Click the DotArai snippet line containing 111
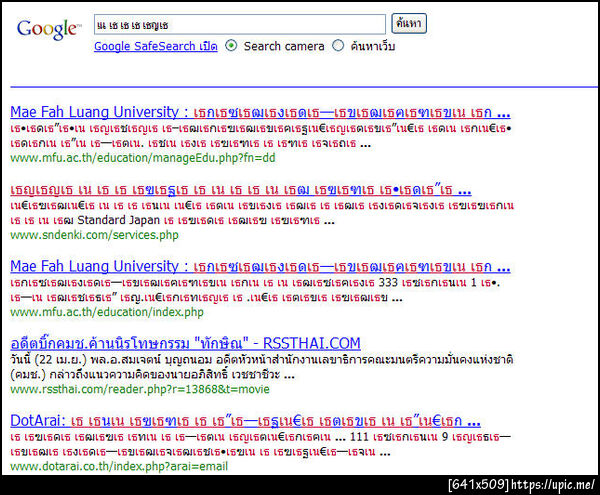The image size is (600, 495). 261,437
